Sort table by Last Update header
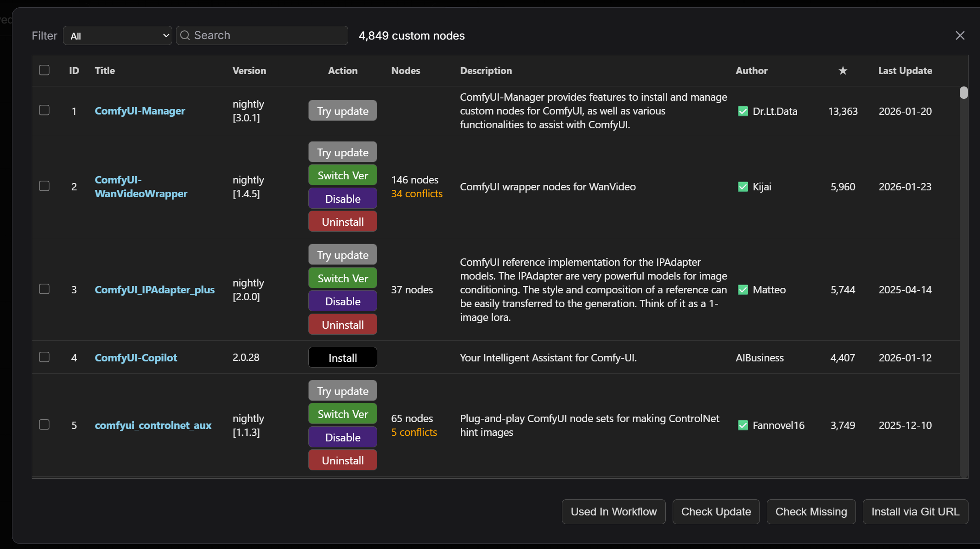The image size is (980, 549). click(x=905, y=70)
